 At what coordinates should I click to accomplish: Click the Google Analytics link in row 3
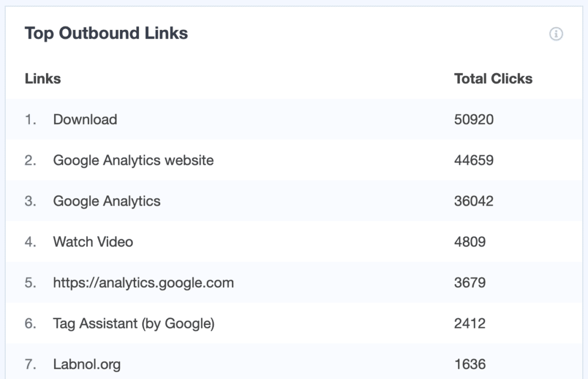pyautogui.click(x=107, y=202)
